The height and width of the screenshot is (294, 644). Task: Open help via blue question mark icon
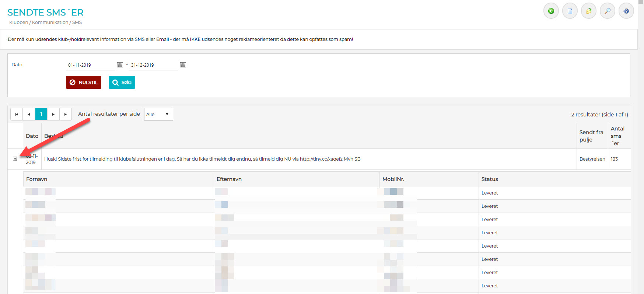click(626, 11)
